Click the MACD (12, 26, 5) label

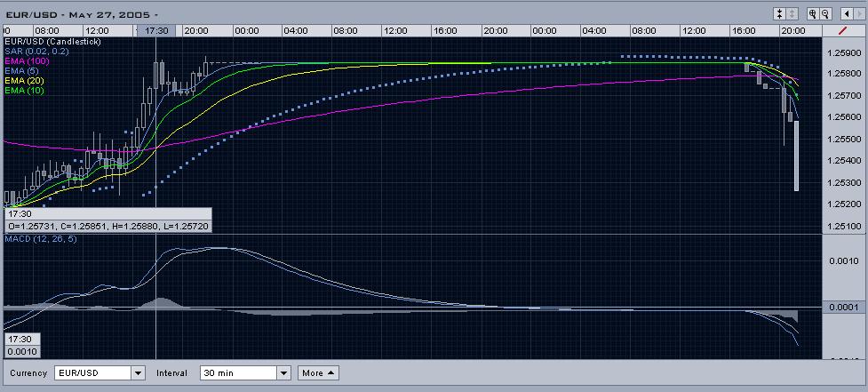[41, 239]
